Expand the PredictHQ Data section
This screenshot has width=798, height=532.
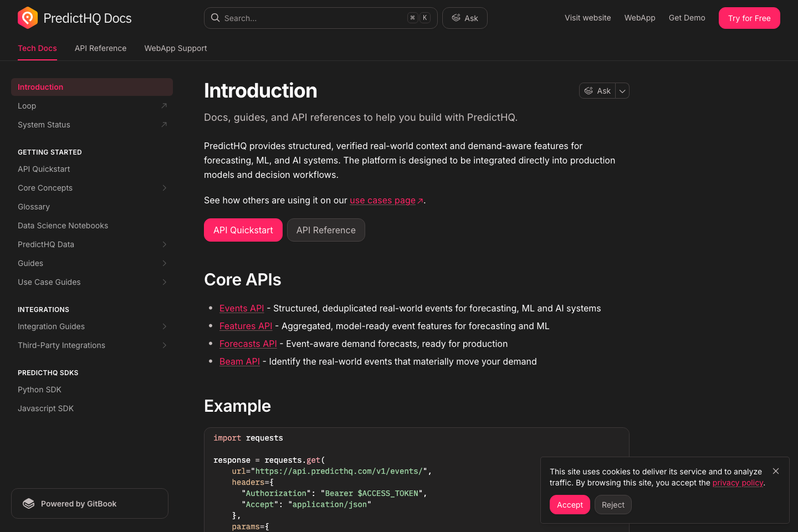[164, 244]
